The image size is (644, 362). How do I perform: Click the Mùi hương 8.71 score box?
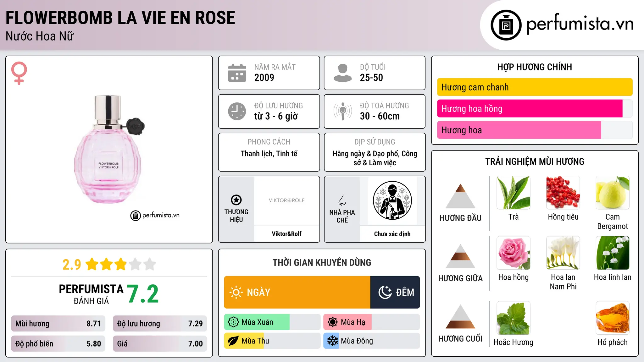[58, 323]
